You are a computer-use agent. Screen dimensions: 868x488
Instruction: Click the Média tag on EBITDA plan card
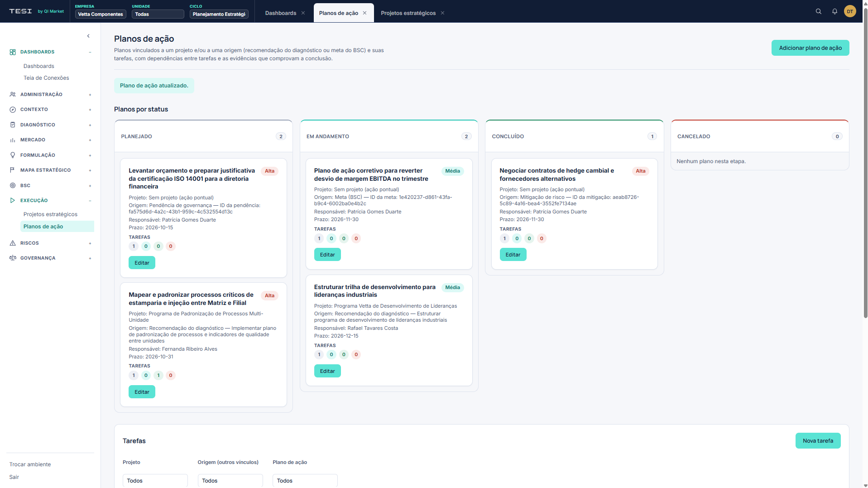452,171
